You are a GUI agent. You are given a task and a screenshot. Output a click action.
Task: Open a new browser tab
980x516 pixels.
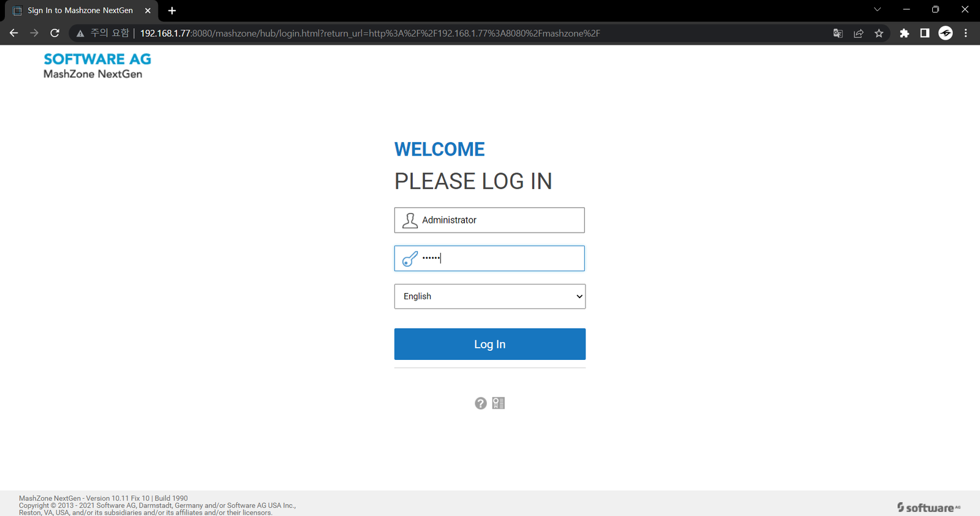pyautogui.click(x=172, y=10)
